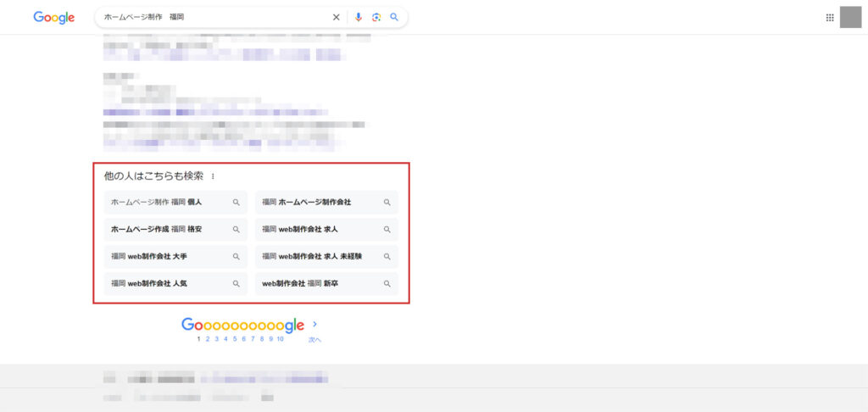Select related search 福岡 ホームページ制作会社

326,203
